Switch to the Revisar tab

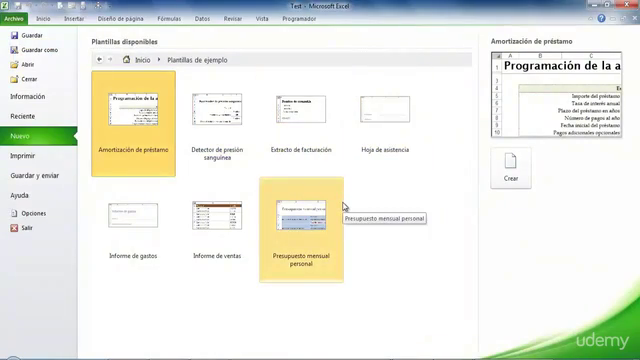tap(233, 19)
